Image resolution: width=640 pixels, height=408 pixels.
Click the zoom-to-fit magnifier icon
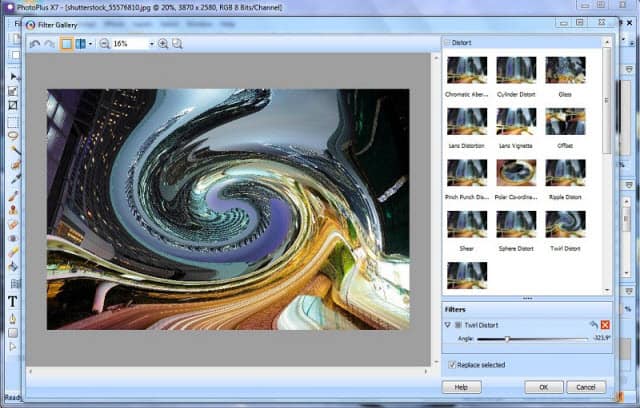click(177, 44)
